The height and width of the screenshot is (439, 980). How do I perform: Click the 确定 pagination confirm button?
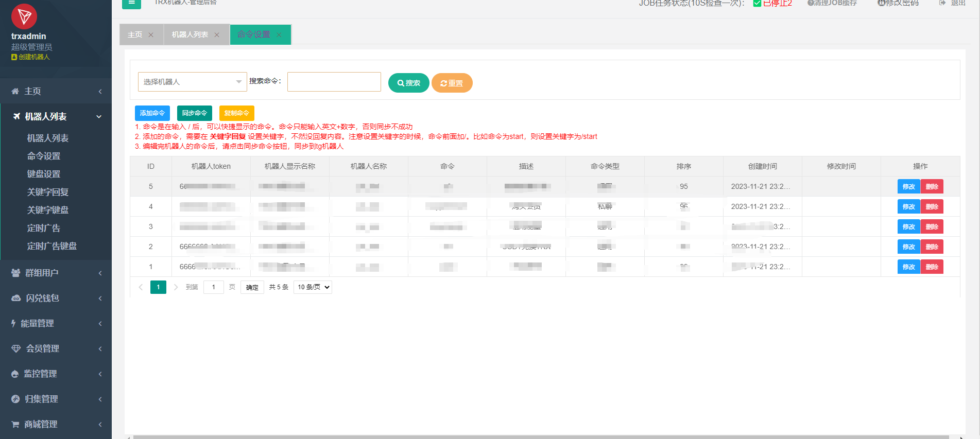[x=252, y=287]
